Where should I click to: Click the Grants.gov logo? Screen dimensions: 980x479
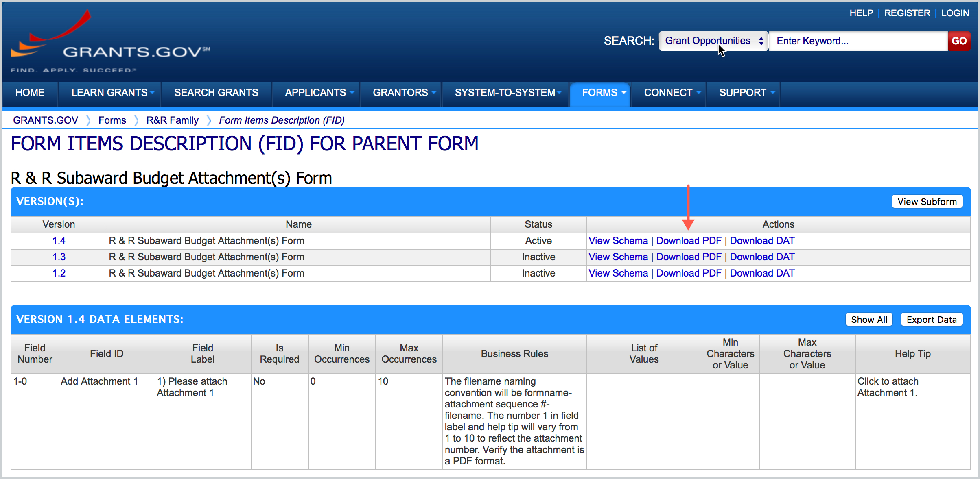click(x=110, y=41)
